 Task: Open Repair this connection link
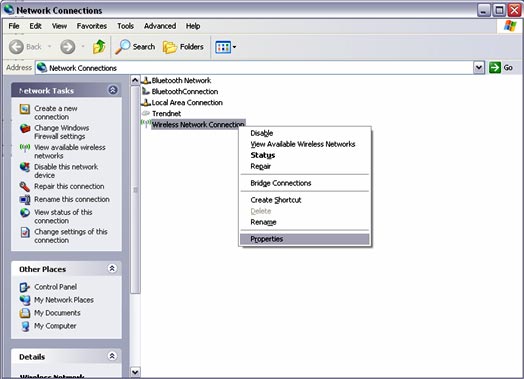click(x=69, y=186)
